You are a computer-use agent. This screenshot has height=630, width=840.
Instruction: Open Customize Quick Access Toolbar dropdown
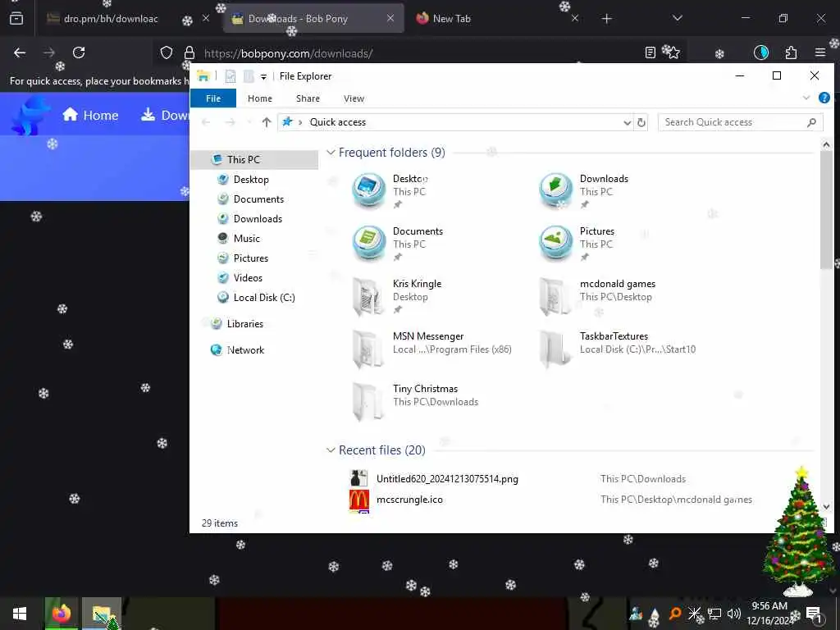263,77
